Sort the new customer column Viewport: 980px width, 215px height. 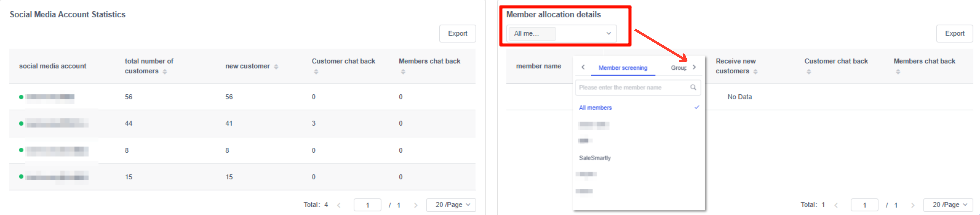(x=276, y=67)
